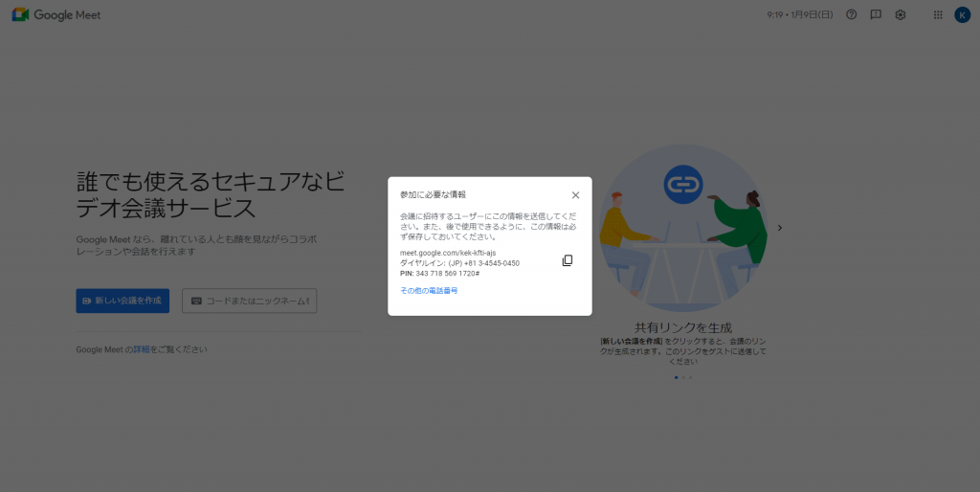
Task: Click the その他の電話番号 link
Action: [x=429, y=290]
